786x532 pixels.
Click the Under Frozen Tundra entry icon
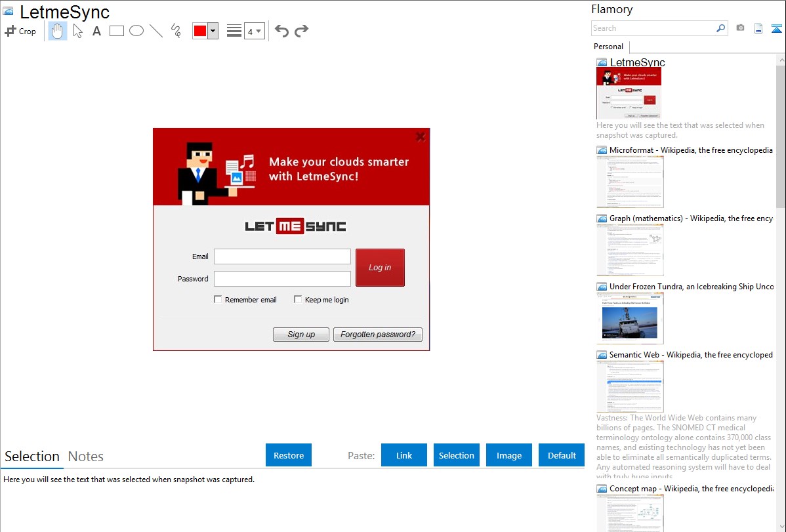coord(602,287)
